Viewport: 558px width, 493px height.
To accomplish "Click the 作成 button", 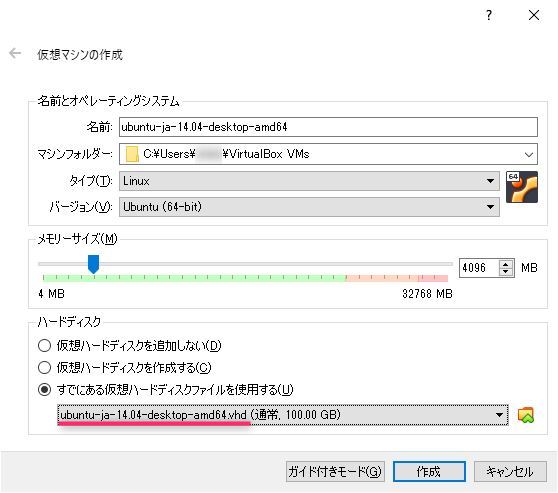I will coord(429,472).
